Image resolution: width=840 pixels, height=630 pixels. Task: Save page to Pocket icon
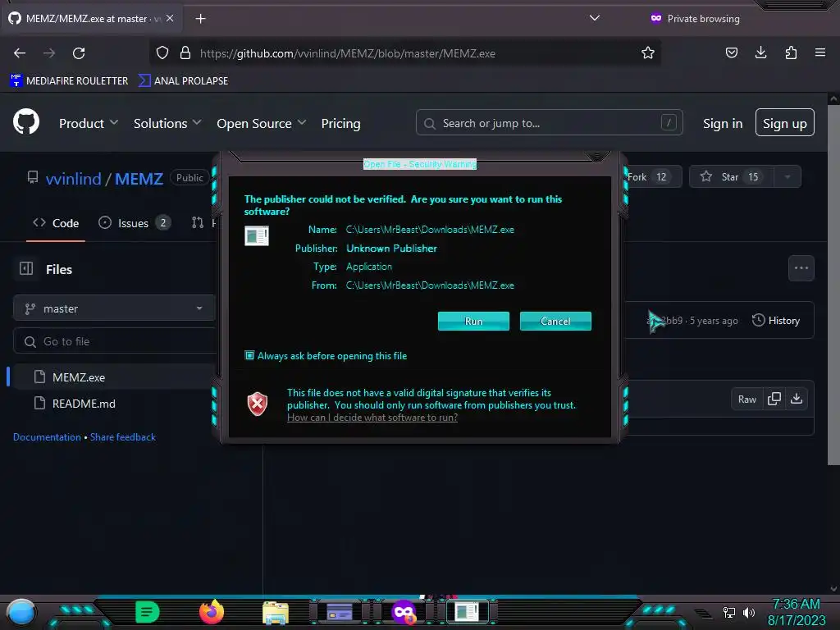[731, 52]
